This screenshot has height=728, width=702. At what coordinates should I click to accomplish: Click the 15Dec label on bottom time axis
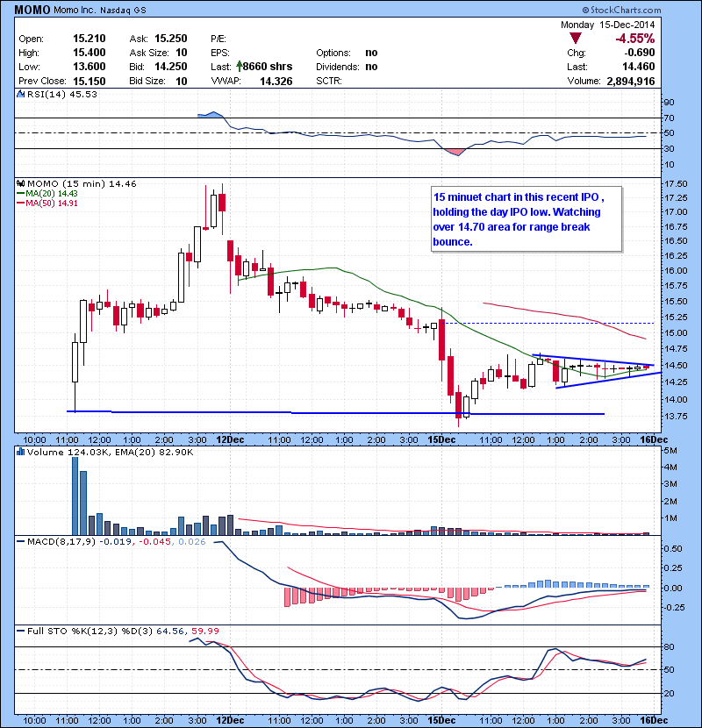[x=441, y=720]
